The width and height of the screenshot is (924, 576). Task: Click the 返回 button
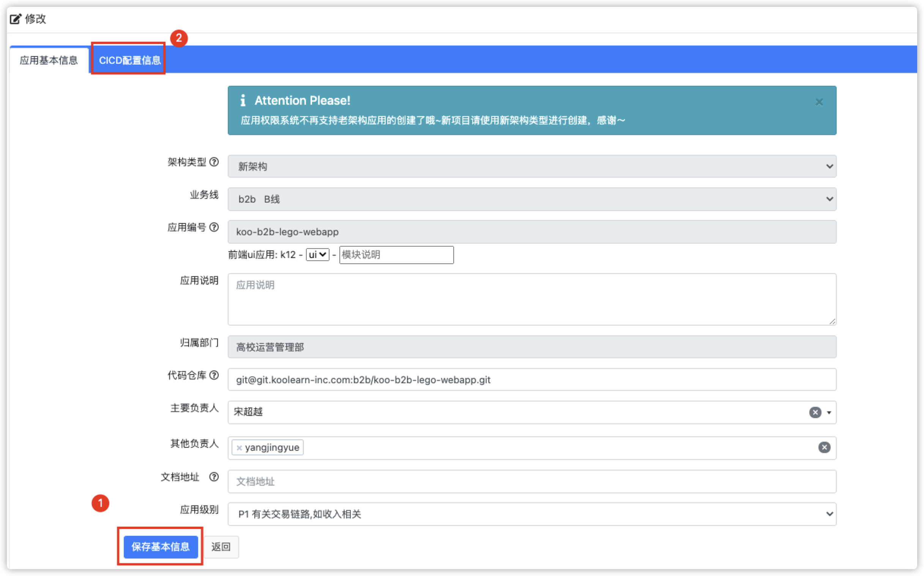(x=221, y=547)
